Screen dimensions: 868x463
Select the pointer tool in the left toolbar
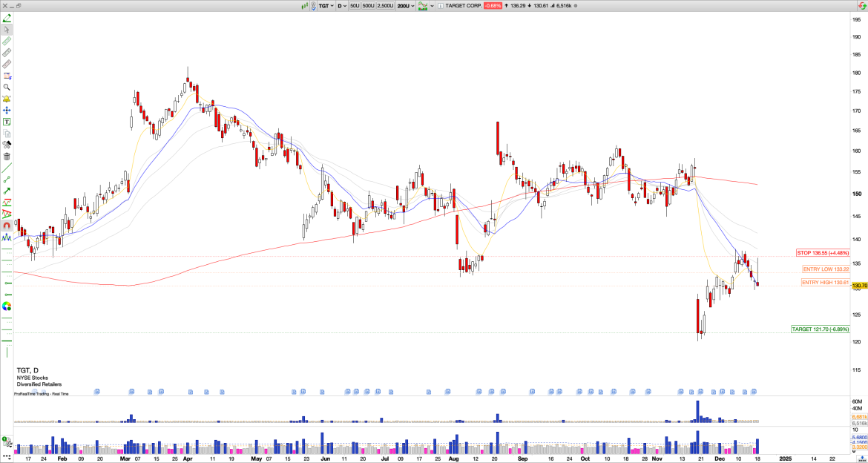pyautogui.click(x=7, y=30)
